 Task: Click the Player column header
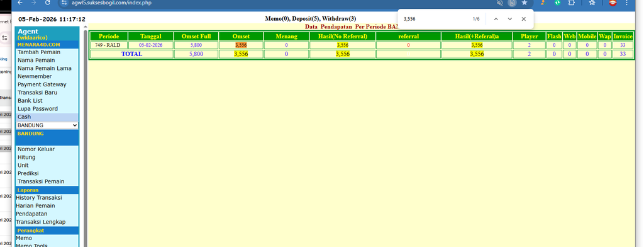[x=529, y=36]
